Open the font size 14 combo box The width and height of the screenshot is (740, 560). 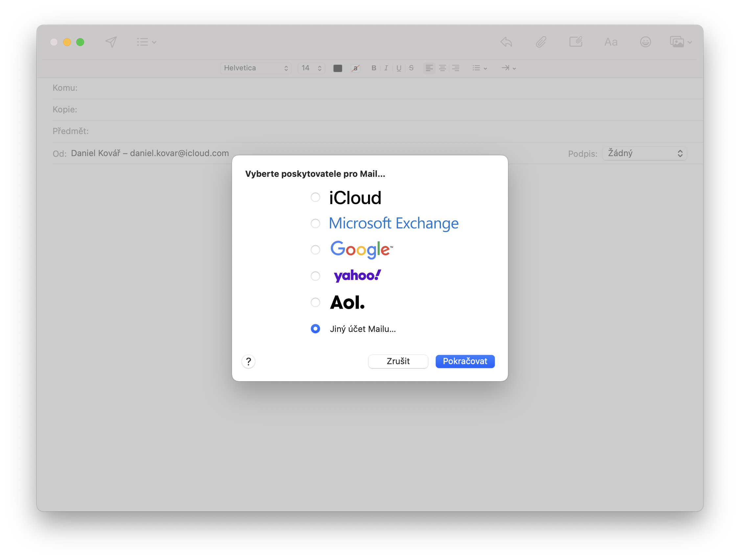coord(311,68)
